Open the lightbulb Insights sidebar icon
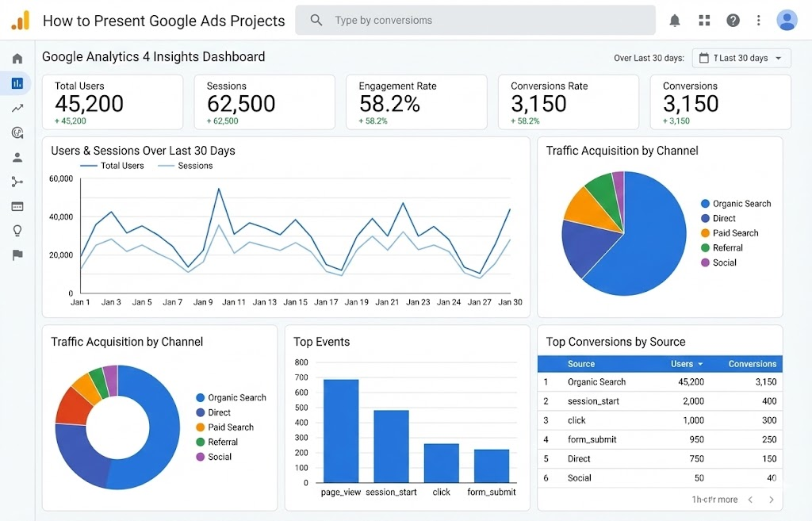The height and width of the screenshot is (521, 812). click(17, 231)
